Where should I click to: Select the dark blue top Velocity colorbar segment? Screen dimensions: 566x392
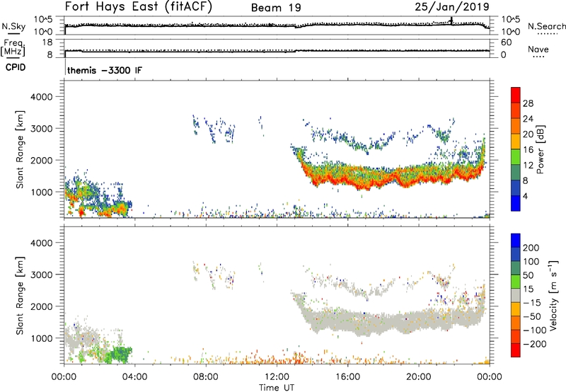click(516, 241)
